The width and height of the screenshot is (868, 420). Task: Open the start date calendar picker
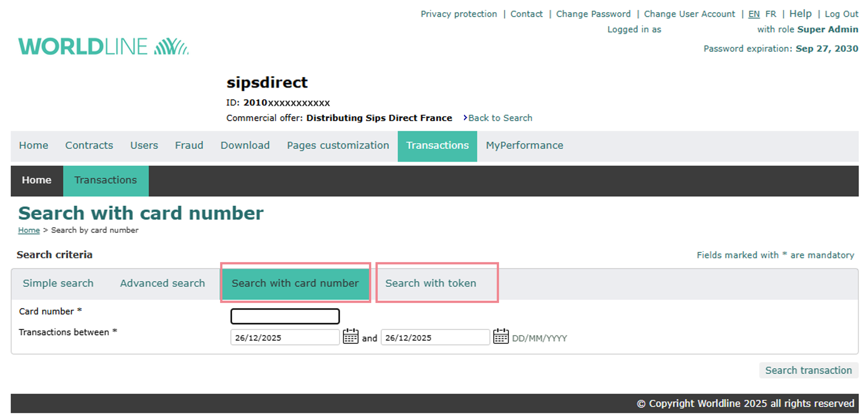(350, 336)
